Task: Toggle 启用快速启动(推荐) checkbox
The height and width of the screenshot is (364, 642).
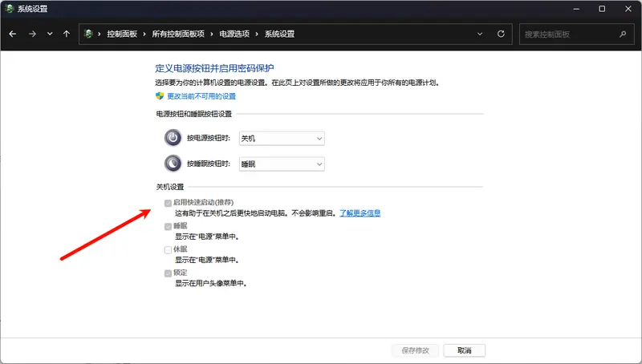Action: pos(168,203)
